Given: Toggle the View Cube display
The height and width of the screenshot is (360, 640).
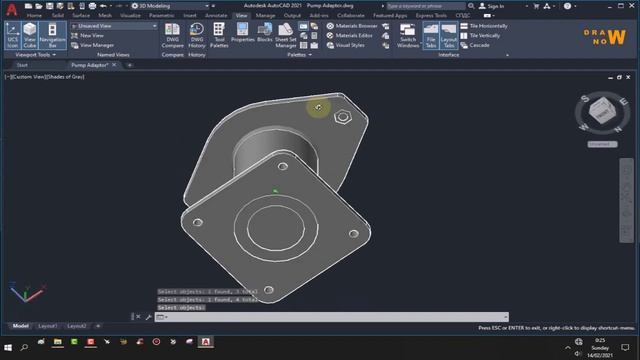Looking at the screenshot, I should point(30,36).
